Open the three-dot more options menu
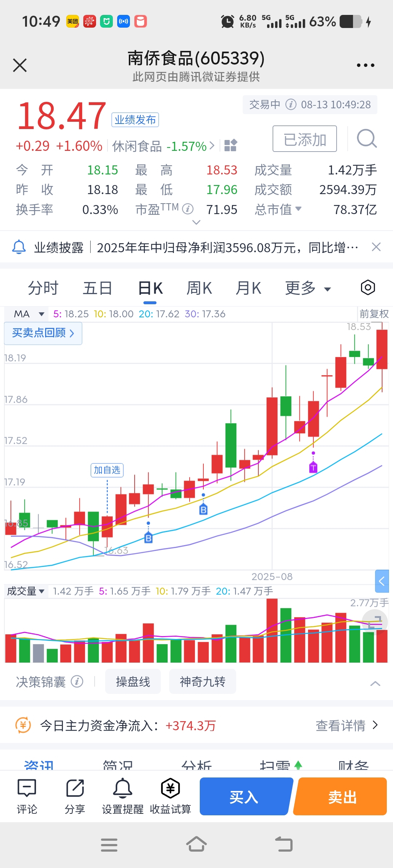This screenshot has width=393, height=868. tap(365, 65)
